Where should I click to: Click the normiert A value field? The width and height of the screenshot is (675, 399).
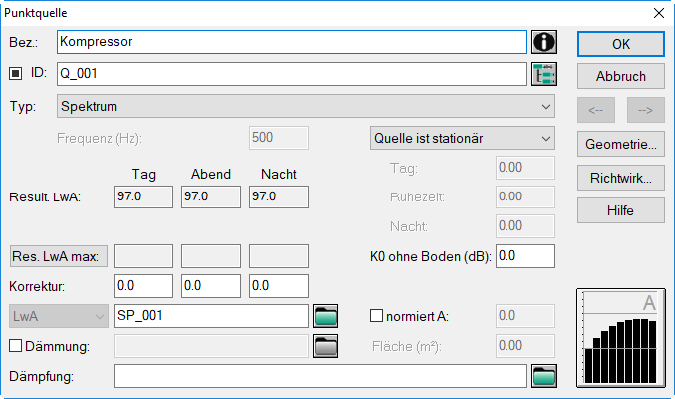pos(525,316)
